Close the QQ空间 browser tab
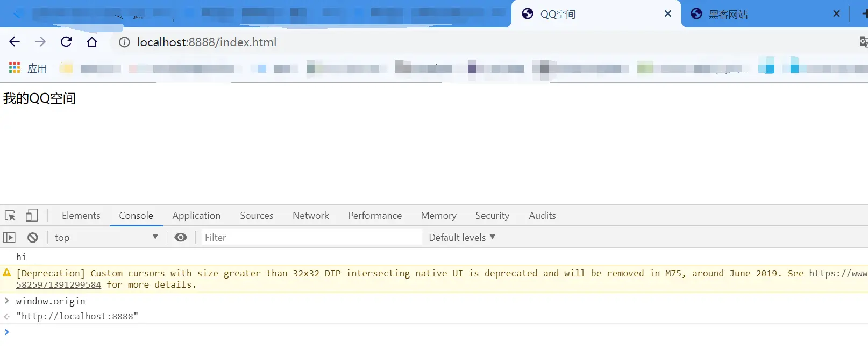868x349 pixels. click(x=668, y=13)
